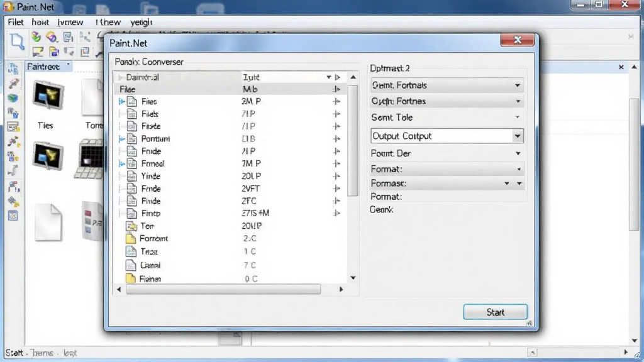Viewport: 644px width, 362px height.
Task: Select the blue framed tool at sidebar bottom
Action: coord(13,216)
